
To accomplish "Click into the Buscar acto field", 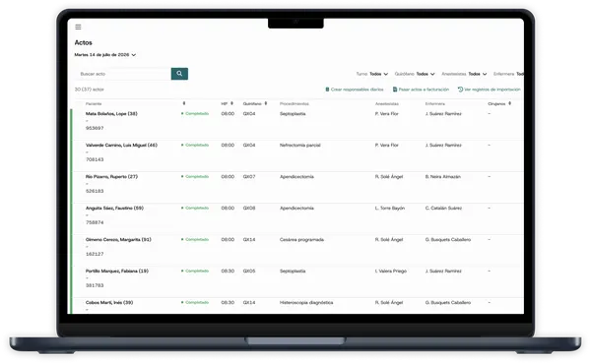I will point(123,74).
